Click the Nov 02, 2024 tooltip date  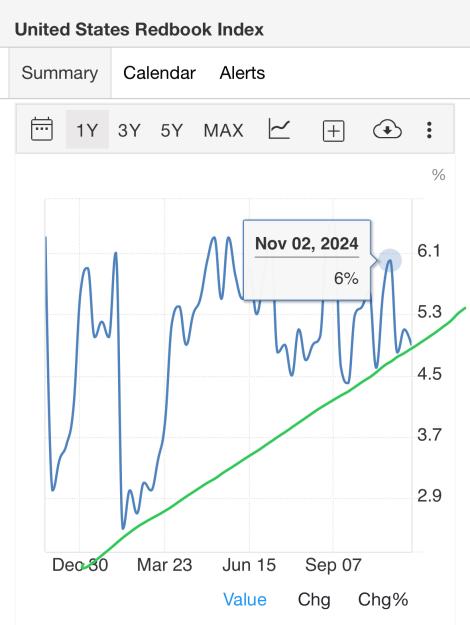pos(307,243)
